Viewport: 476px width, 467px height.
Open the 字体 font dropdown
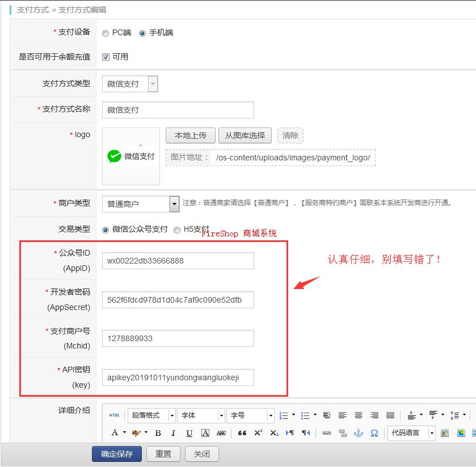201,415
